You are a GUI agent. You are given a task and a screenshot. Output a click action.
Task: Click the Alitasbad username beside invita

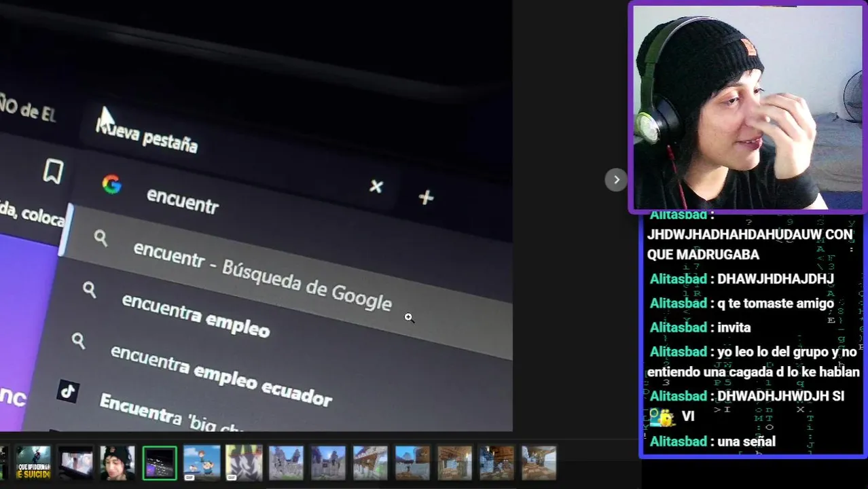click(679, 328)
